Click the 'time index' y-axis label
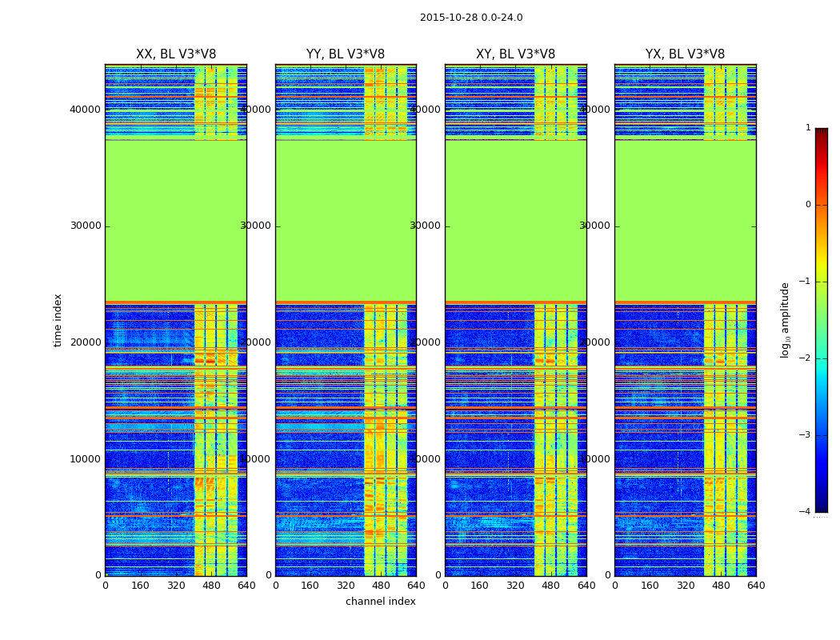This screenshot has width=840, height=640. (58, 320)
